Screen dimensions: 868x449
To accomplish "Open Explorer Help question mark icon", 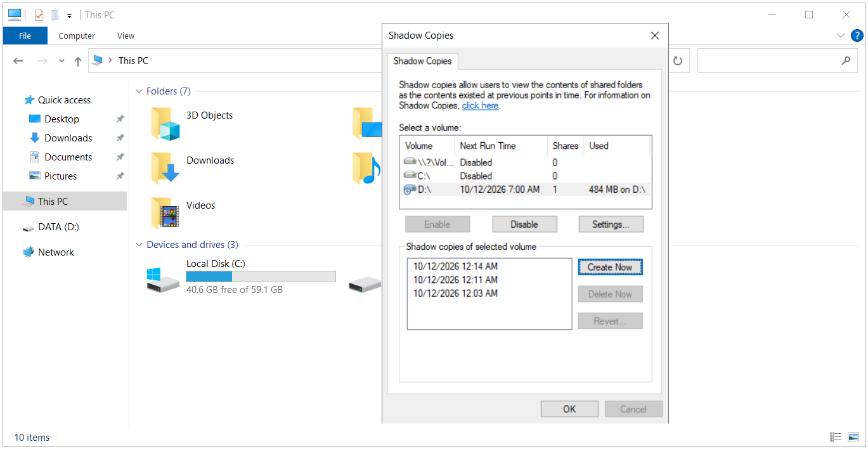I will (856, 36).
